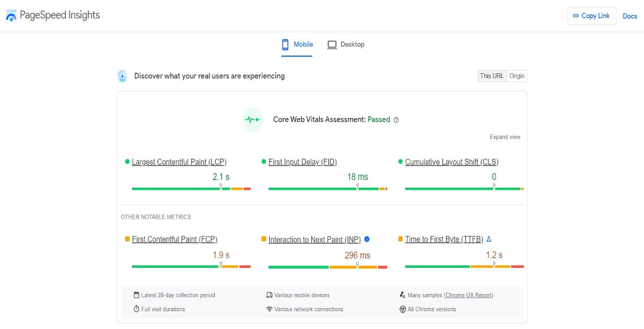Open the First Input Delay (FID) link
Image resolution: width=644 pixels, height=329 pixels.
[303, 162]
